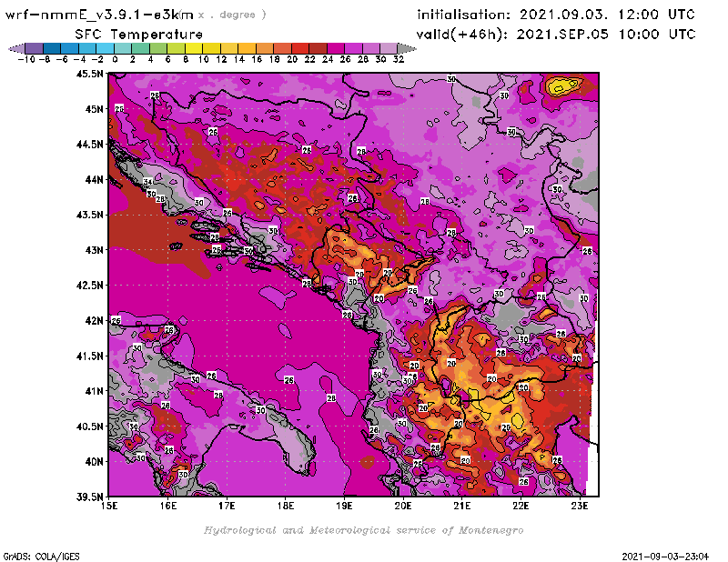728x562 pixels.
Task: Click the timestamp '2021-09-03-23:04'
Action: tap(665, 557)
